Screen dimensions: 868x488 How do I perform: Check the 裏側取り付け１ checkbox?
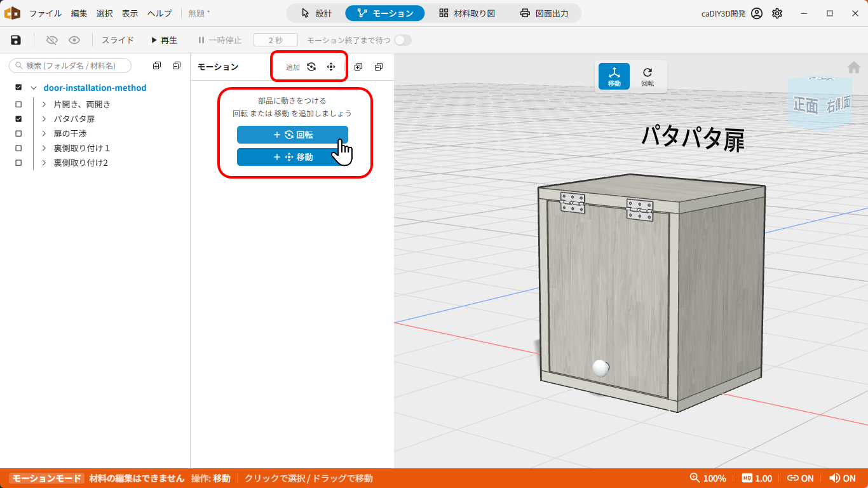[x=18, y=148]
